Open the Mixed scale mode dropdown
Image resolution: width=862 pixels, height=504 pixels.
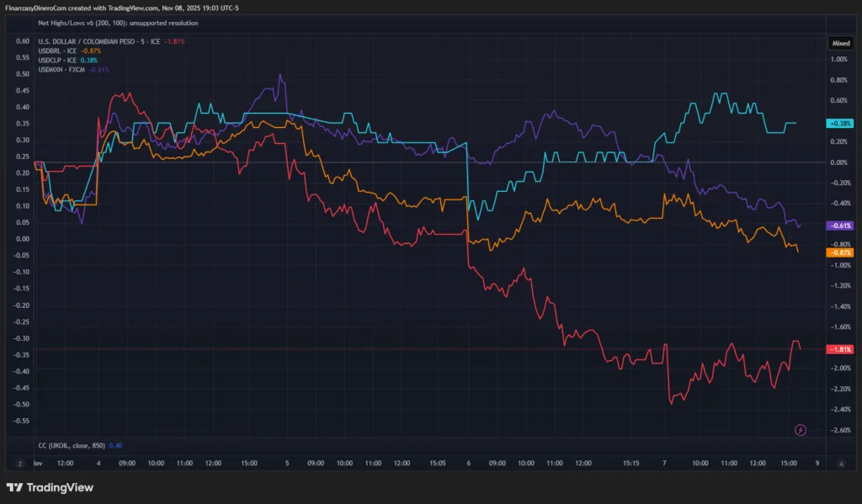841,42
